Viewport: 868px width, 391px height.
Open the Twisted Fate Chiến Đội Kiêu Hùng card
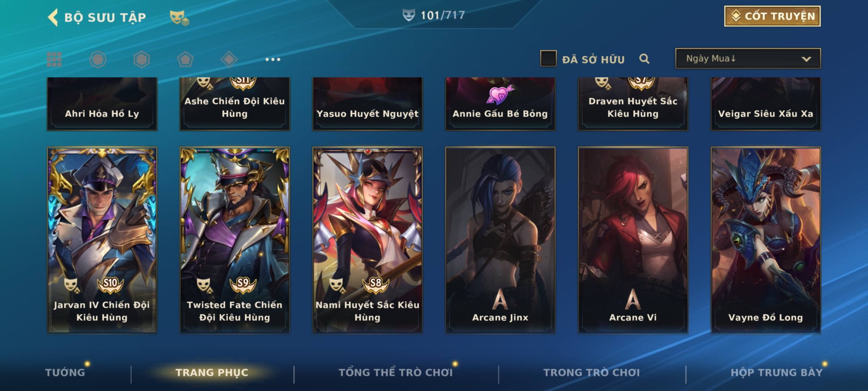[x=235, y=240]
